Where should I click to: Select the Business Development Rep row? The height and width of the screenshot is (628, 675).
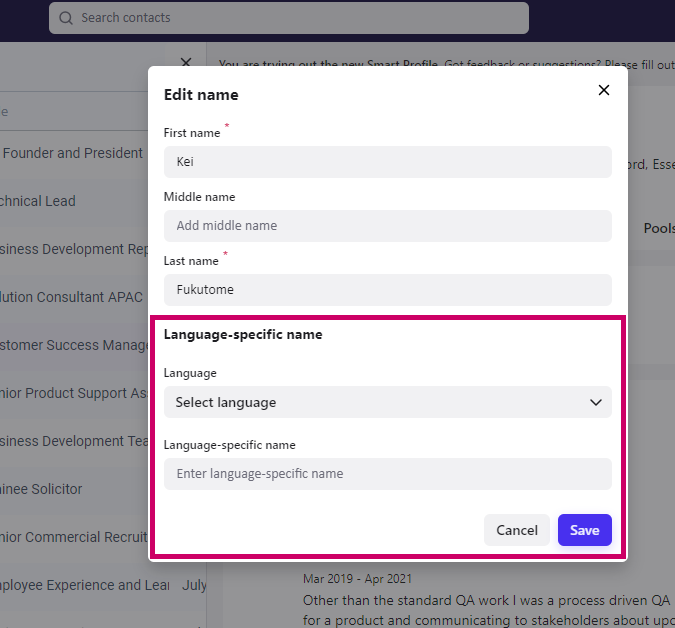click(74, 249)
